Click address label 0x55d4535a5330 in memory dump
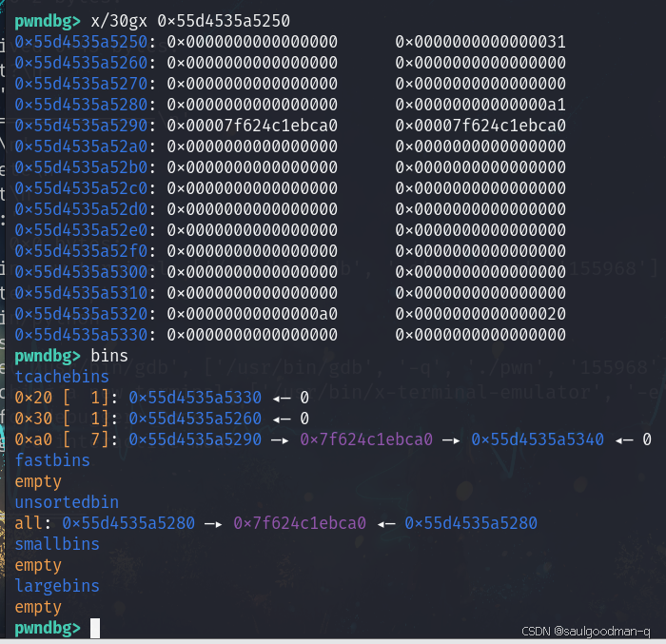The image size is (666, 644). (x=81, y=335)
